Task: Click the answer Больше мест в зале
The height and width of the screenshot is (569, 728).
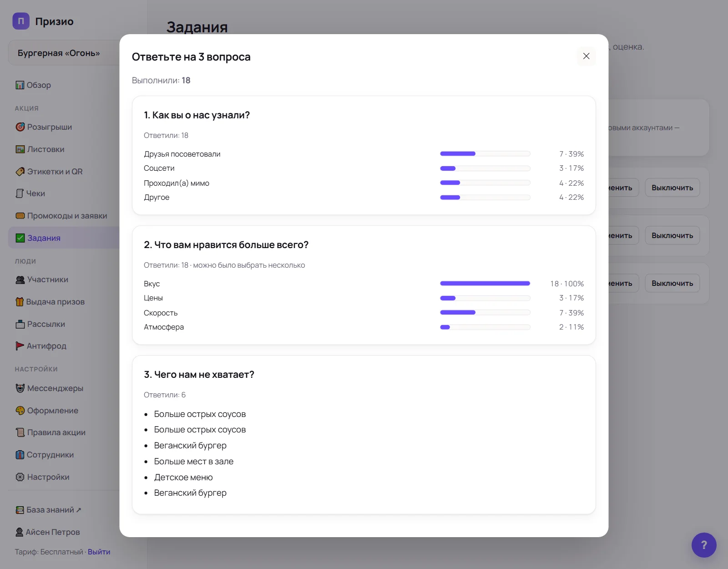Action: pos(194,461)
